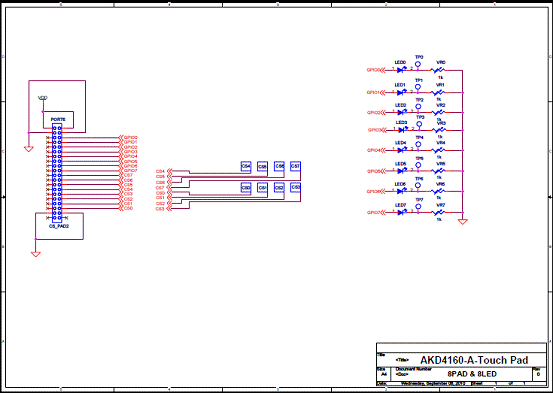Image resolution: width=553 pixels, height=393 pixels.
Task: Click the ground symbol below CS_PAD2
Action: [x=36, y=254]
